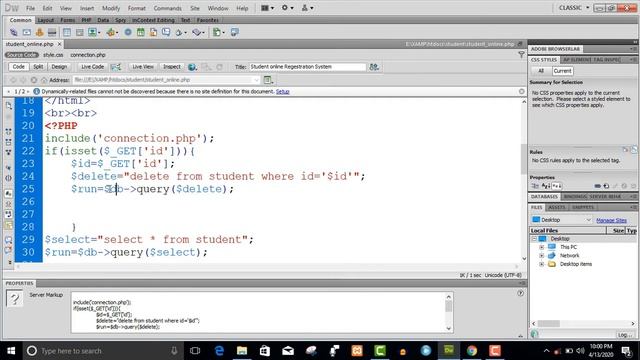The image size is (640, 360).
Task: Show All CSS rules mode
Action: (x=541, y=71)
